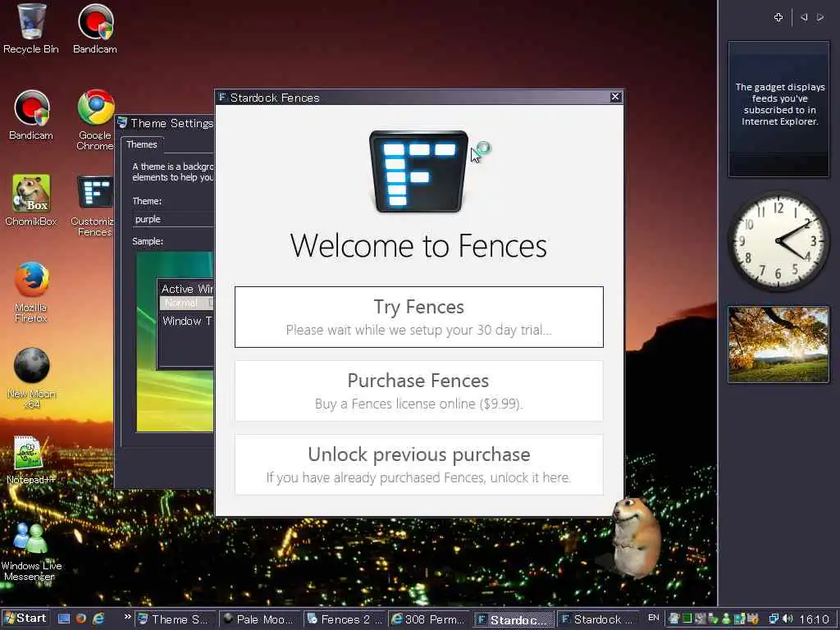The height and width of the screenshot is (630, 840).
Task: Open the Bandicam icon above ChomikBox
Action: 31,115
